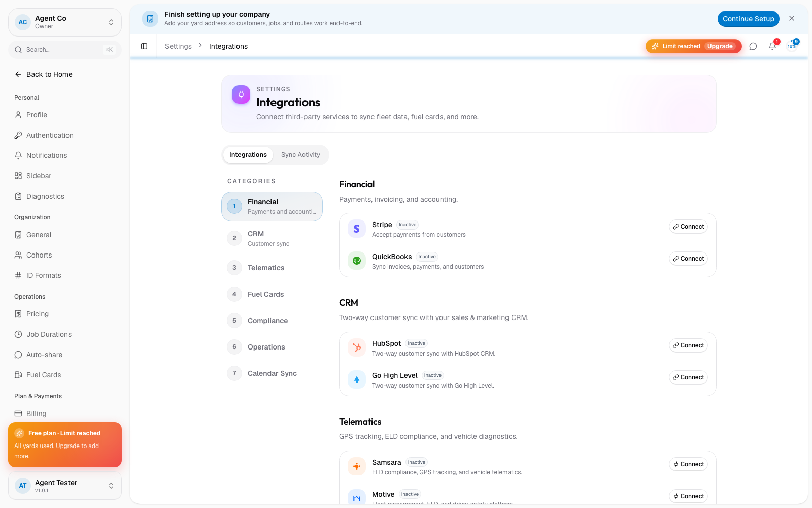Connect the Motive integration
The height and width of the screenshot is (508, 812).
click(x=688, y=496)
